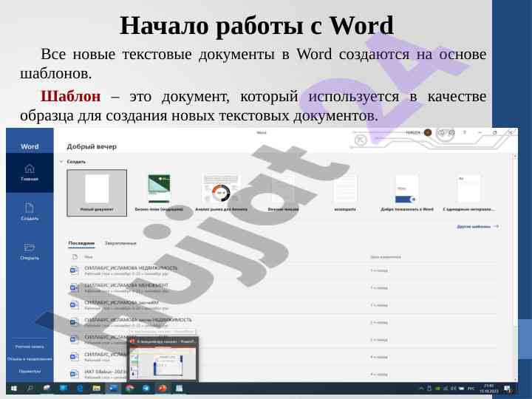Choose the С одинарным интервалом template

click(x=469, y=193)
